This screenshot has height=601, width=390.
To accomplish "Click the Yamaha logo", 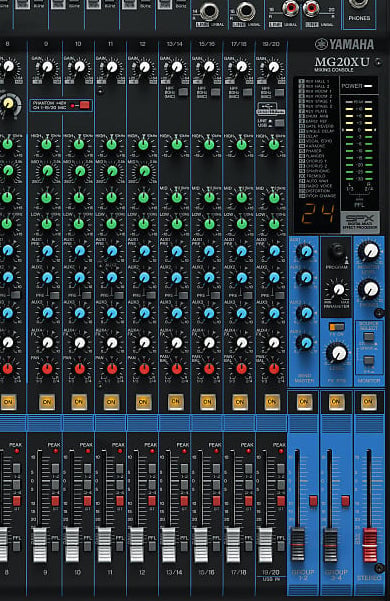I will (x=344, y=44).
